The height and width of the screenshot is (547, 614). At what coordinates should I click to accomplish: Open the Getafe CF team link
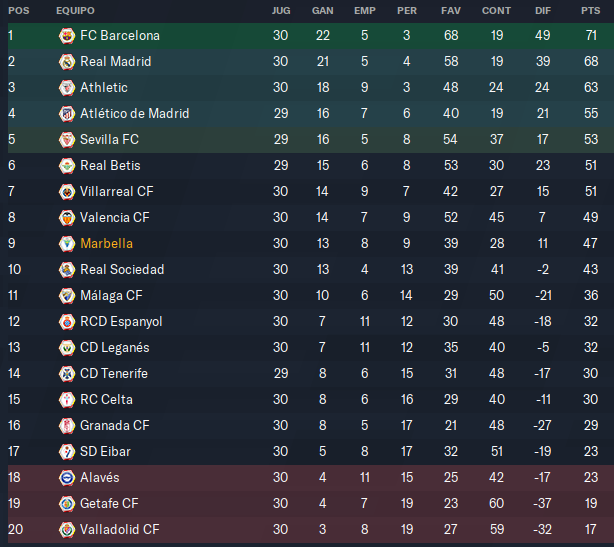[109, 504]
